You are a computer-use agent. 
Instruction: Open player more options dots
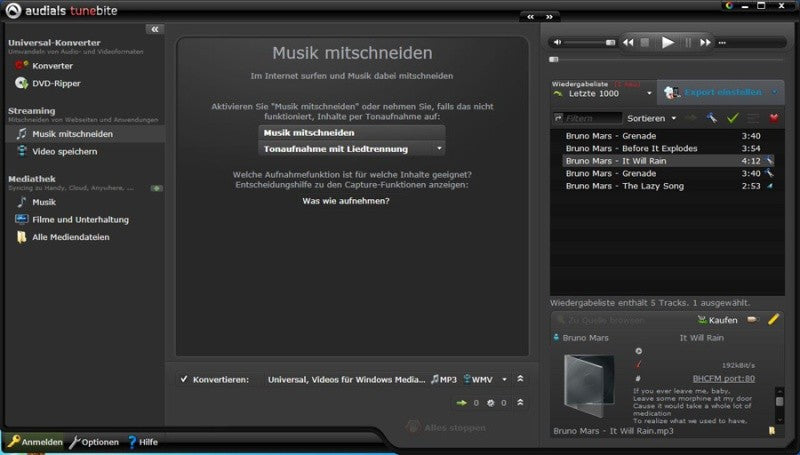click(722, 43)
